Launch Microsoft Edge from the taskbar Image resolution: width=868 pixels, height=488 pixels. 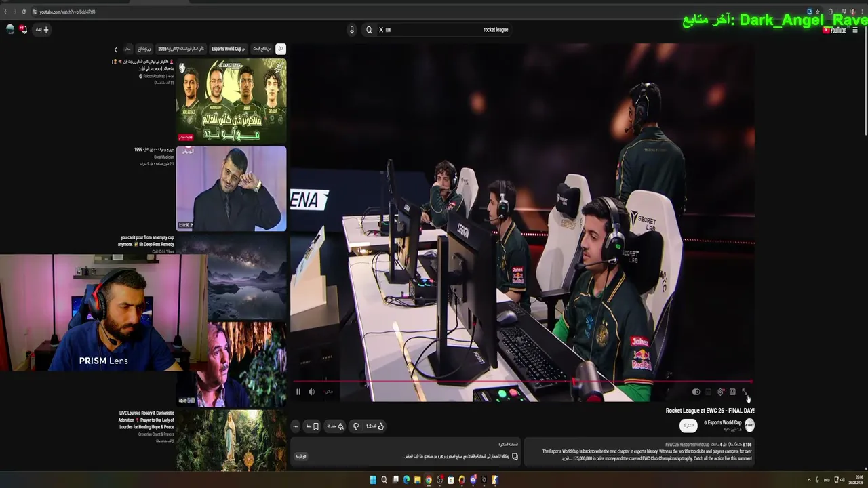(406, 480)
